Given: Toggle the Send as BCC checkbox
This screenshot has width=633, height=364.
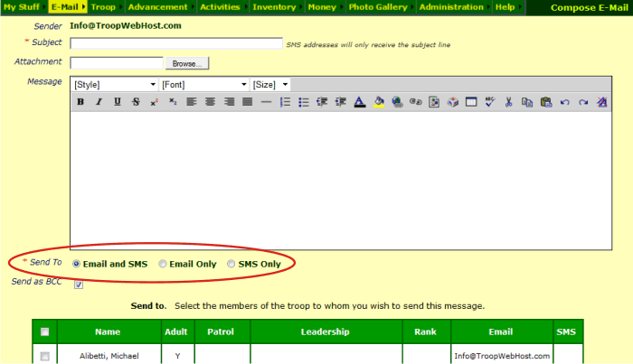Looking at the screenshot, I should point(79,285).
